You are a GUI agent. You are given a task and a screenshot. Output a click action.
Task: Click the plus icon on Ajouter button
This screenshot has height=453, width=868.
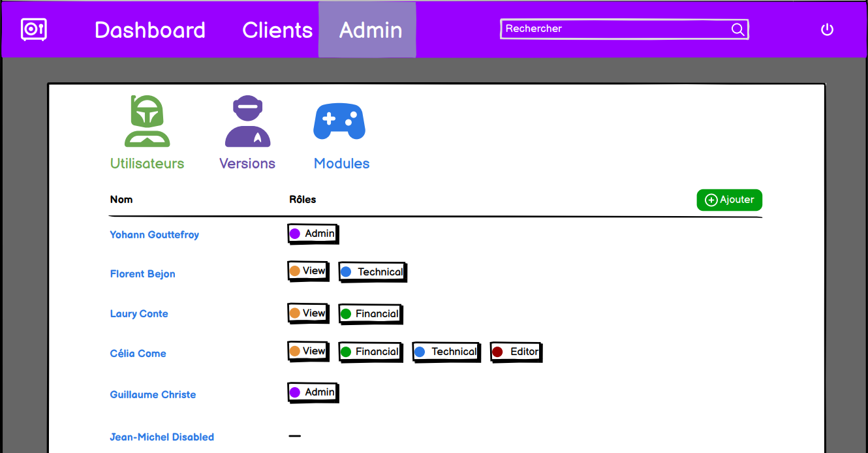(711, 200)
